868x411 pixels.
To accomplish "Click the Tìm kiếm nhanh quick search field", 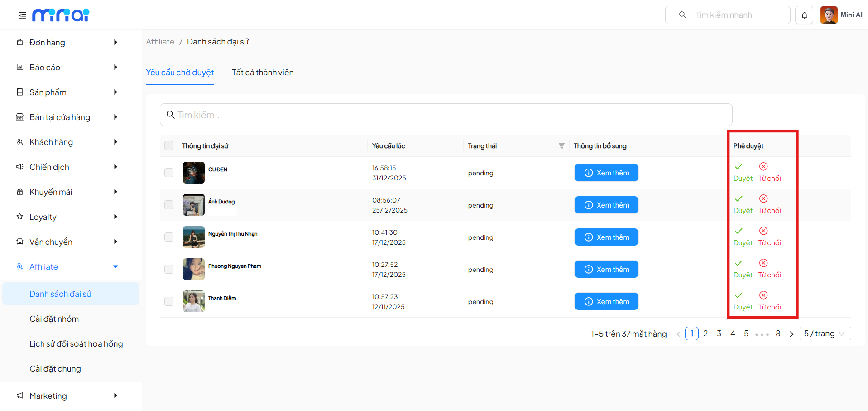I will coord(734,15).
